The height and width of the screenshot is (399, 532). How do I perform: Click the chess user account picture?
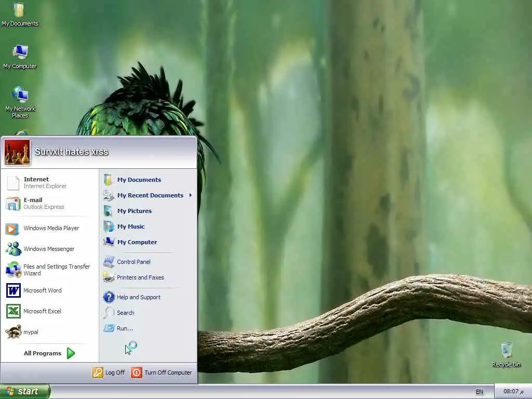(x=17, y=152)
